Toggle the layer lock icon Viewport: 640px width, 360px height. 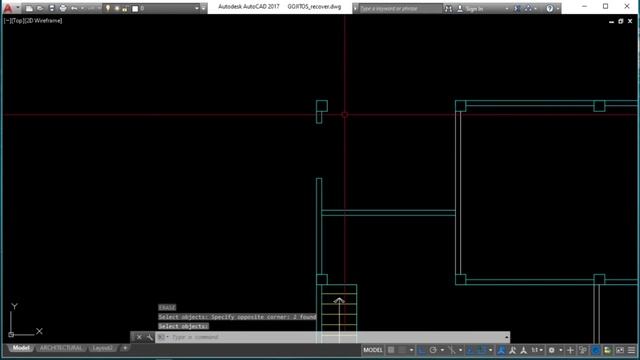point(124,9)
